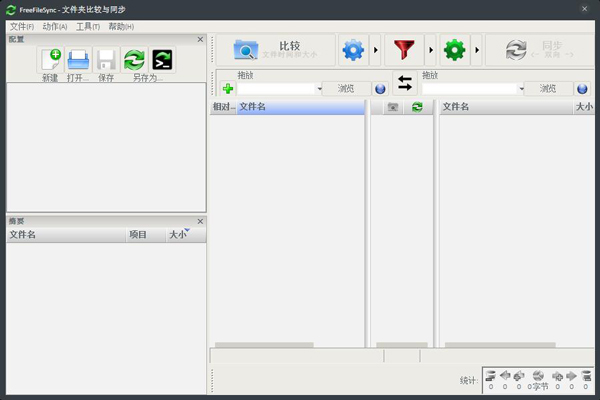Screen dimensions: 600x400
Task: Click the right folder path input field
Action: click(470, 89)
